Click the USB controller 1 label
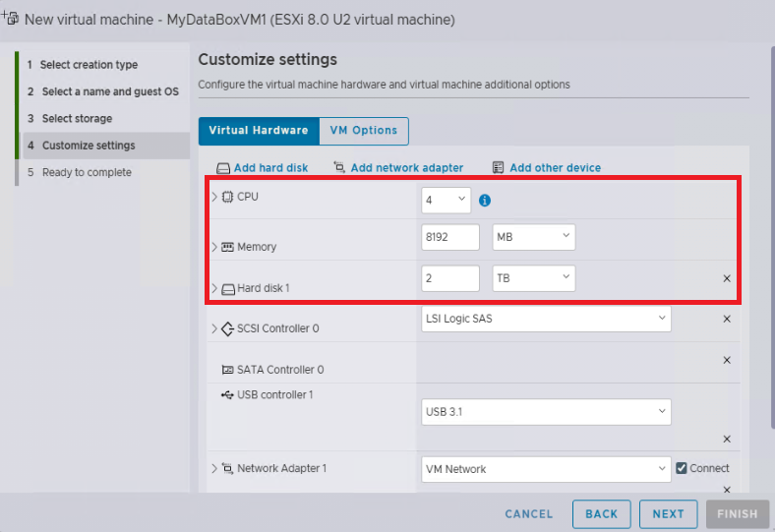The width and height of the screenshot is (775, 532). (x=274, y=394)
